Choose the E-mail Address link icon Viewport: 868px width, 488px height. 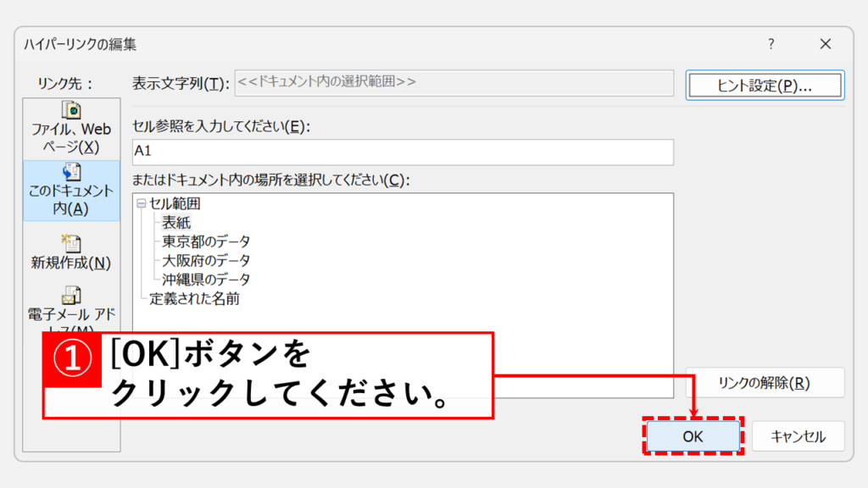pos(71,296)
